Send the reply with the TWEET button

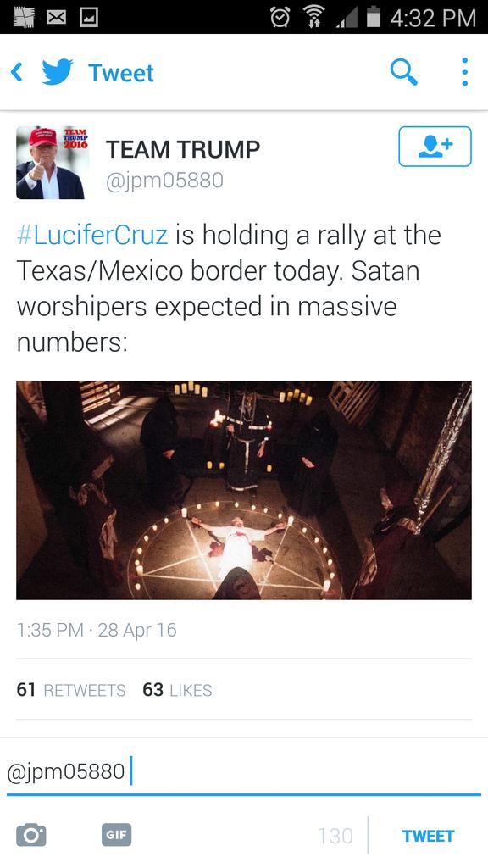click(x=428, y=836)
